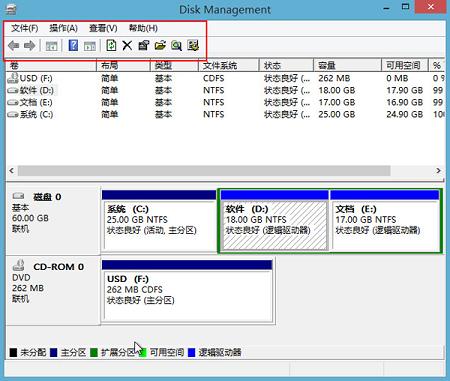This screenshot has height=381, width=450.
Task: Click the 60.00 GB label under 磁盘 0
Action: tap(30, 218)
